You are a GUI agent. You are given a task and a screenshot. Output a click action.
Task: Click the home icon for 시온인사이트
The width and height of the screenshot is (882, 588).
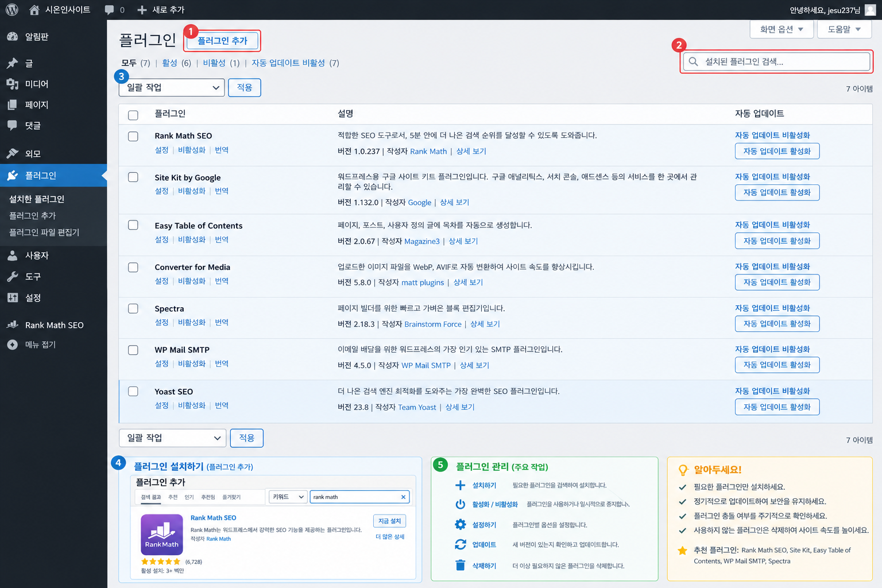coord(34,10)
